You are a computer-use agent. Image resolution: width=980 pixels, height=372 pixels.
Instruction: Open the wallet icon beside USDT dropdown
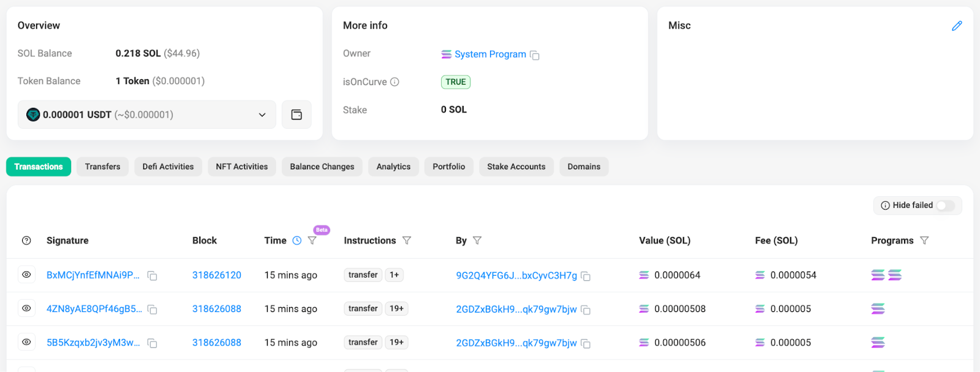coord(296,115)
